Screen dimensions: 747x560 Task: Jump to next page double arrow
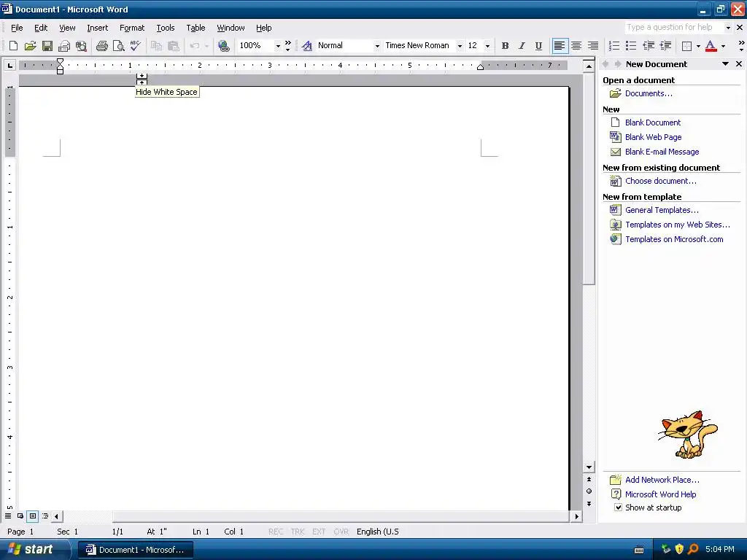[589, 503]
